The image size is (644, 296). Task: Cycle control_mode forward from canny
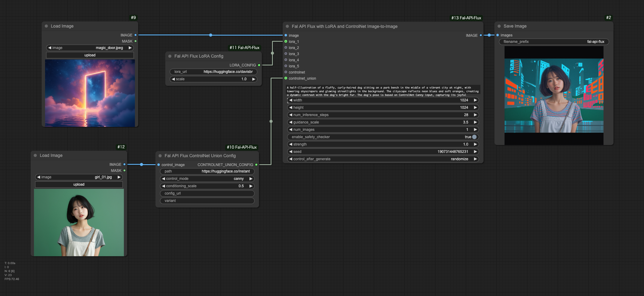point(251,178)
